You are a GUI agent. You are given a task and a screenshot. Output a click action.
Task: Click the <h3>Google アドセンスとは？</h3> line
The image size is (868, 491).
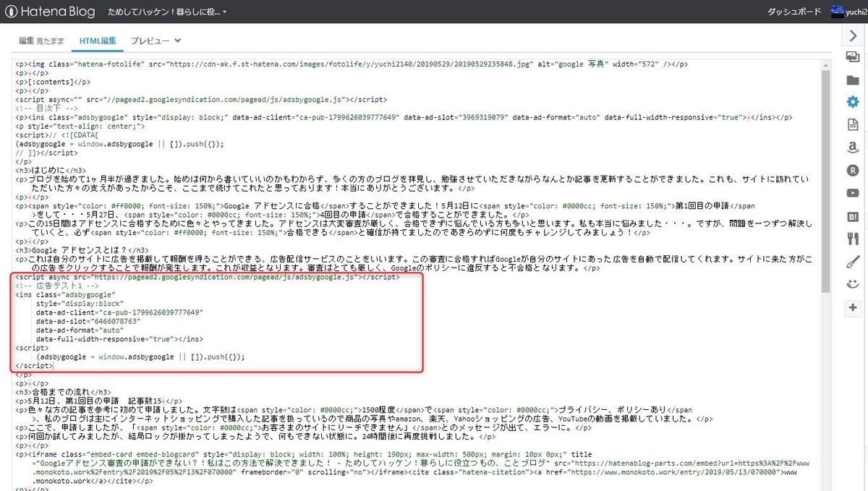pyautogui.click(x=82, y=250)
